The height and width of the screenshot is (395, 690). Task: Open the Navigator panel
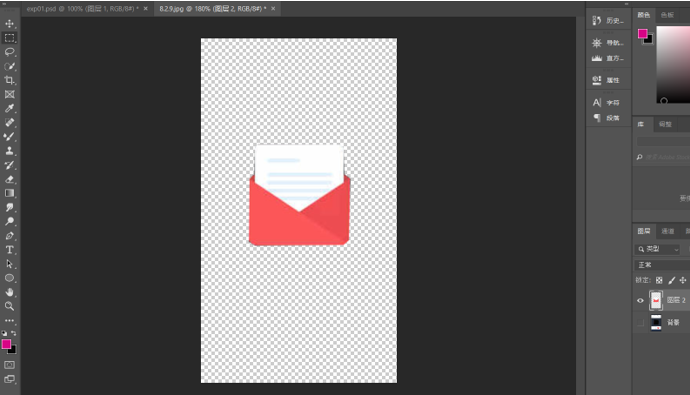point(608,43)
